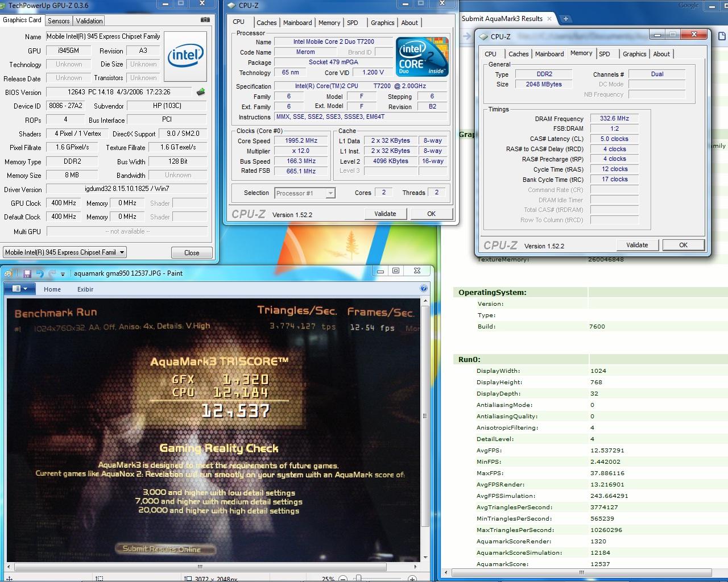Open the Memory tab in the CPU-Z CPU window
Screen dimensions: 728x582
329,23
